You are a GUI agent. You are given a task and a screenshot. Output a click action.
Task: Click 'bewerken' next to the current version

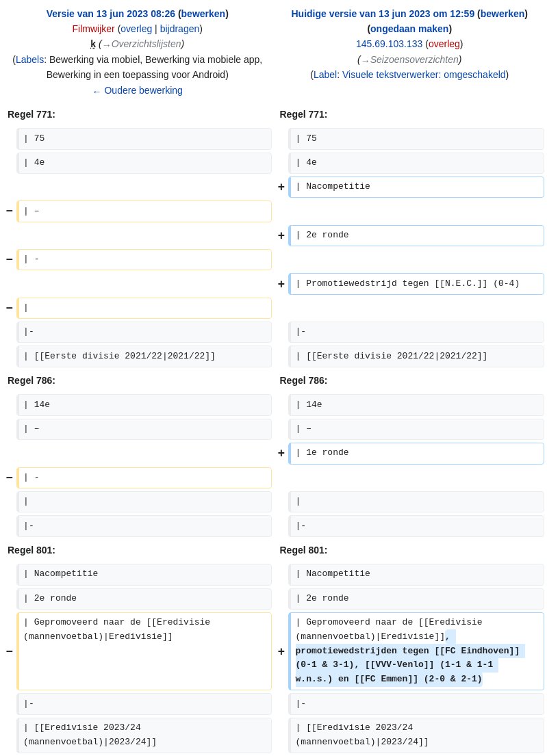(x=502, y=14)
